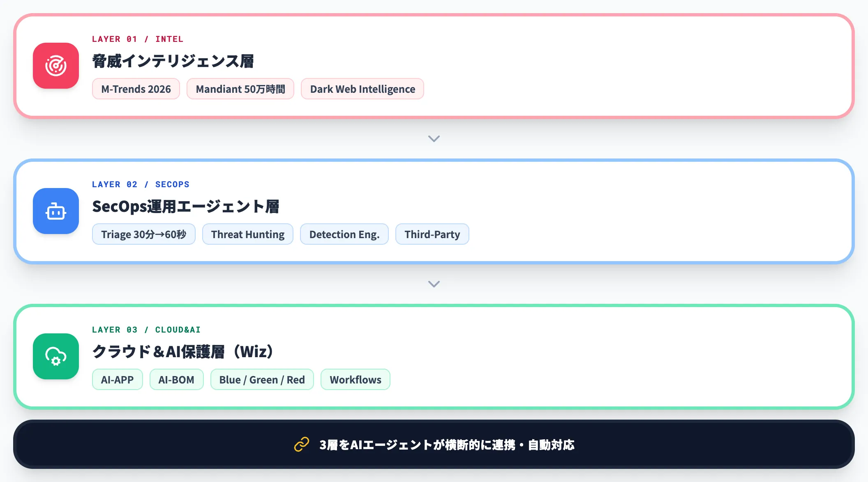Click the yellow chain link icon

tap(301, 444)
